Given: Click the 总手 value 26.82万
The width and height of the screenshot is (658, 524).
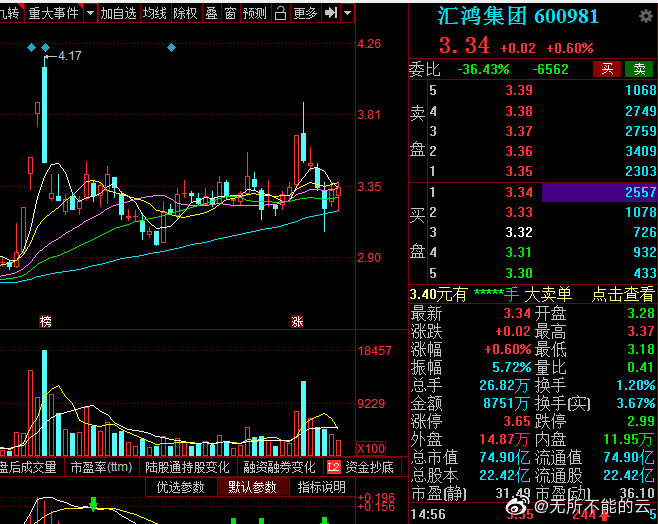Looking at the screenshot, I should pyautogui.click(x=504, y=385).
